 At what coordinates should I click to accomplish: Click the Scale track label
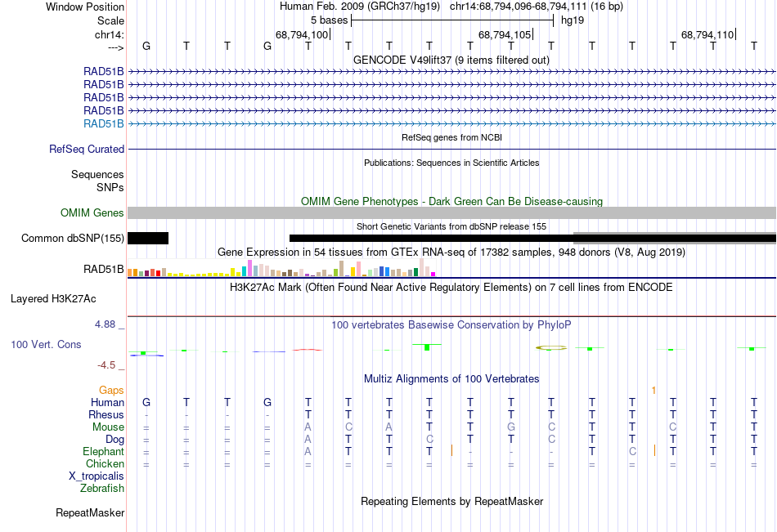pyautogui.click(x=110, y=20)
